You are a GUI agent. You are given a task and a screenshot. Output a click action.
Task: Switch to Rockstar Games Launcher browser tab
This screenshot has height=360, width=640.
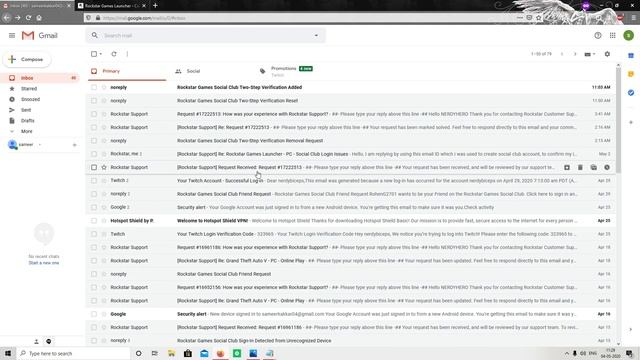(111, 6)
